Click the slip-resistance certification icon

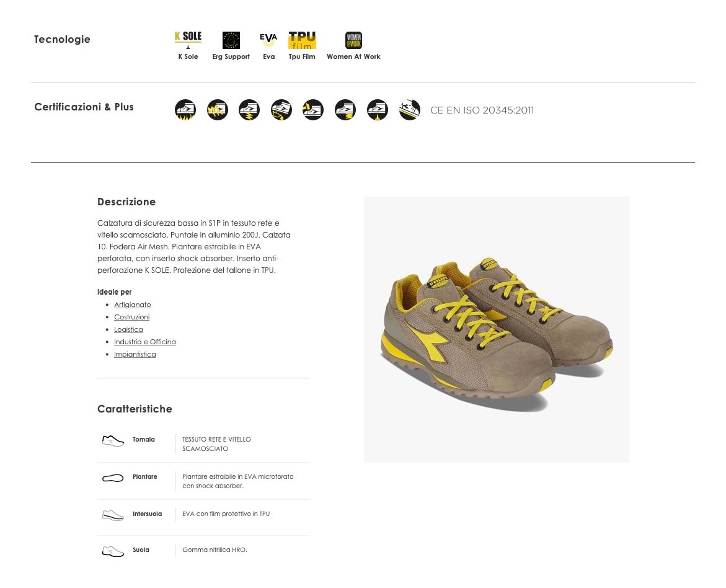click(410, 110)
